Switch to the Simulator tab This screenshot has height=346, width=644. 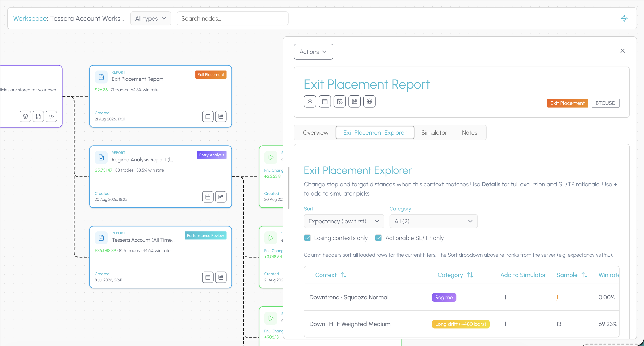(434, 133)
